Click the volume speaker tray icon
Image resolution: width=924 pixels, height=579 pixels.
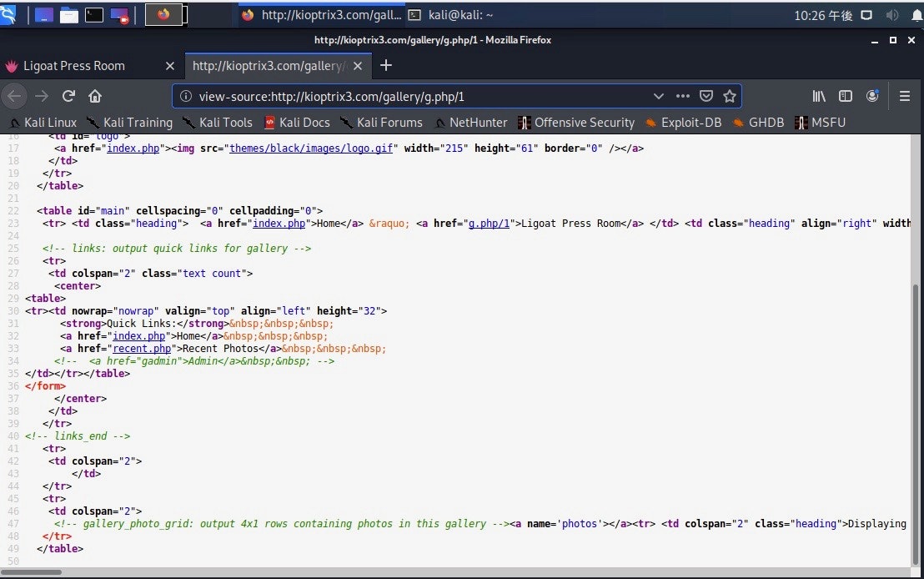(891, 15)
